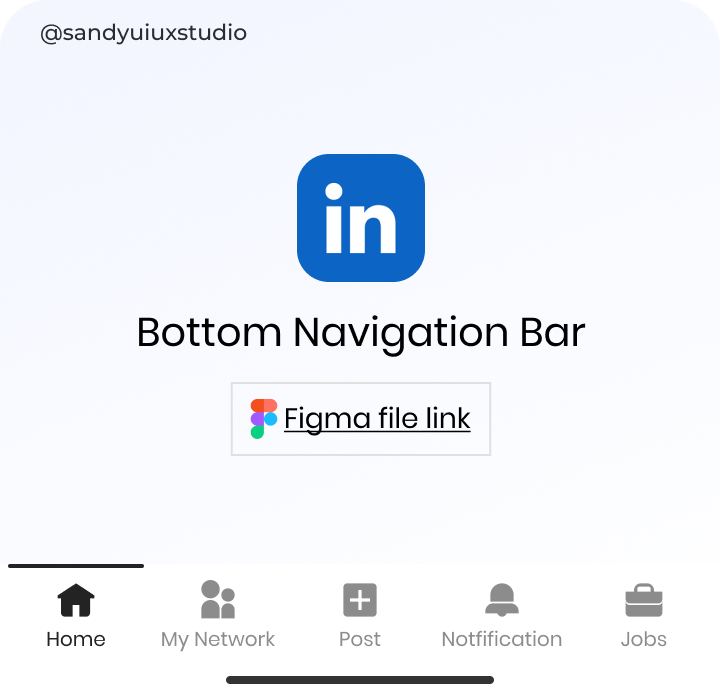
Task: Open the Notification bell icon
Action: pyautogui.click(x=502, y=600)
